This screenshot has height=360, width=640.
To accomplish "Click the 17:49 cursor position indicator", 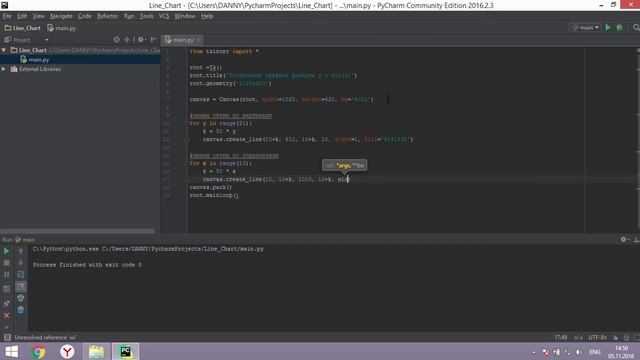I will [561, 338].
